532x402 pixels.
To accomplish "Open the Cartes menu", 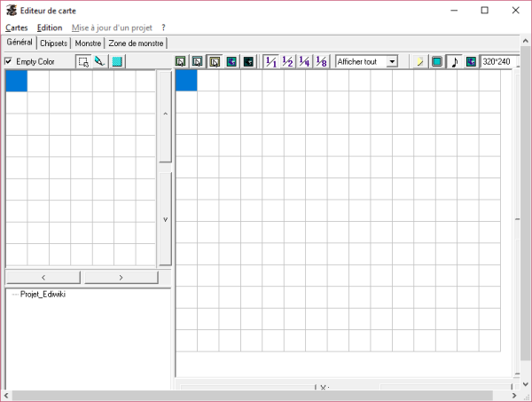I will point(16,28).
